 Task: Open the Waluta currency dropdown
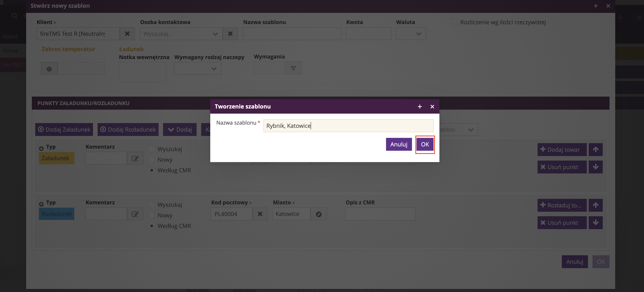pyautogui.click(x=411, y=34)
